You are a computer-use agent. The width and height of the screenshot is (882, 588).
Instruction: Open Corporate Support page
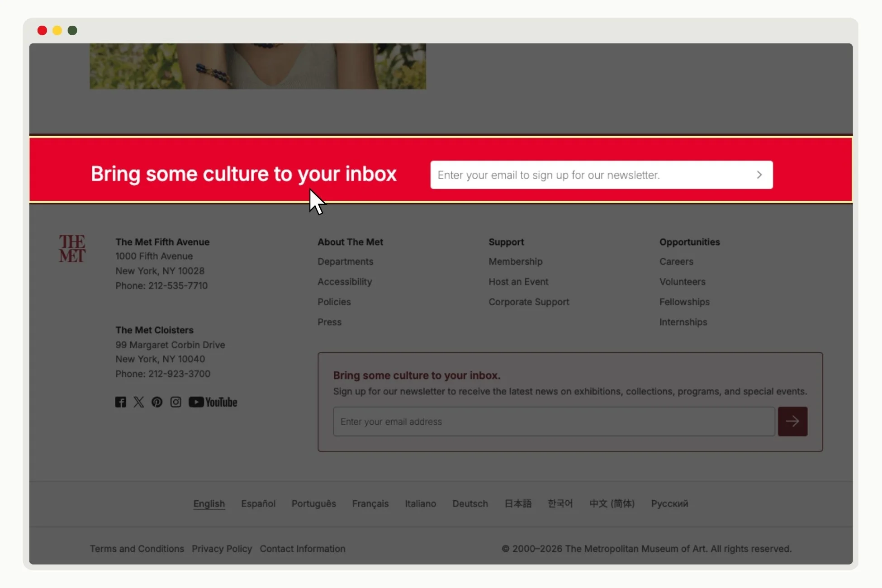click(529, 302)
